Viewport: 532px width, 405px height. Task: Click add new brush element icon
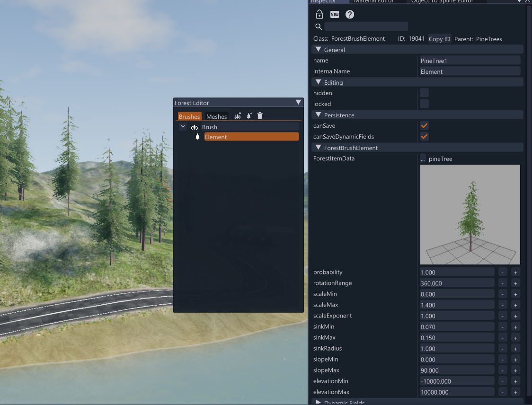pyautogui.click(x=249, y=116)
